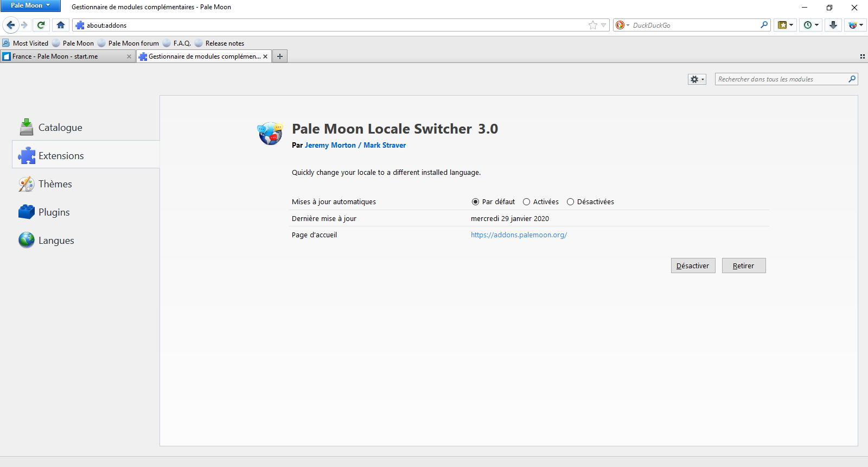Select Désactivées automatic updates
This screenshot has width=868, height=467.
pos(590,202)
